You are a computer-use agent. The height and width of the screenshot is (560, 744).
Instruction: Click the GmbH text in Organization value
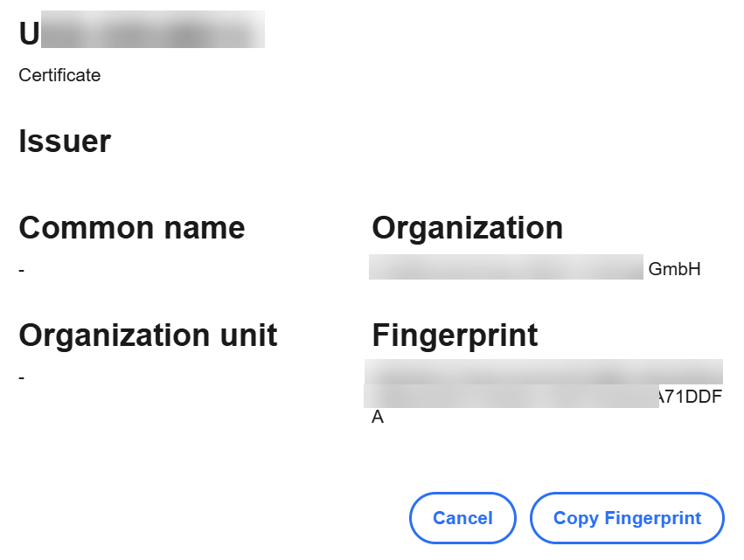point(674,269)
